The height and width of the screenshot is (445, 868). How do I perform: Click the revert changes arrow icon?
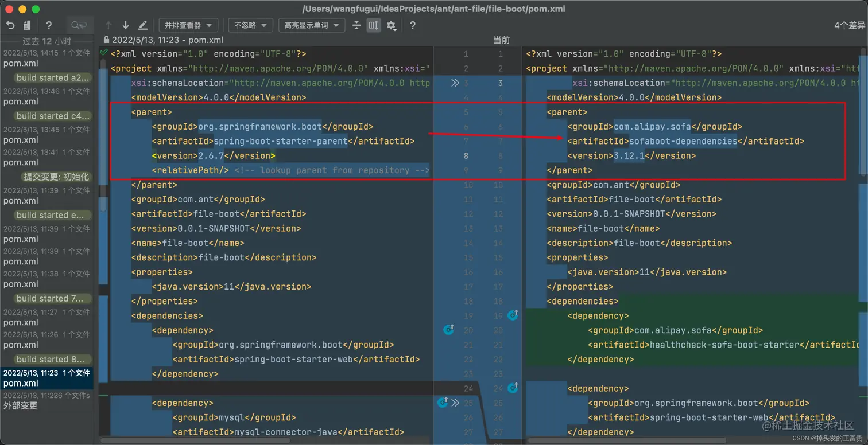[x=10, y=25]
